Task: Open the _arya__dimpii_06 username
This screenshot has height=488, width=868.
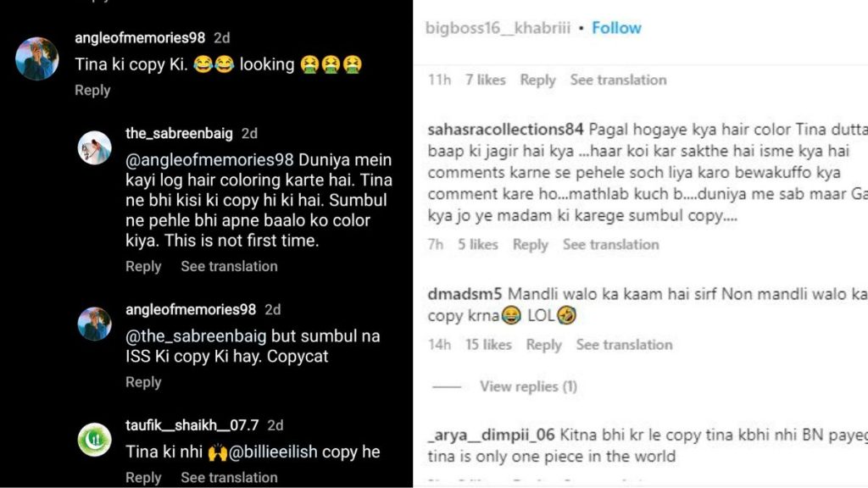Action: [491, 435]
